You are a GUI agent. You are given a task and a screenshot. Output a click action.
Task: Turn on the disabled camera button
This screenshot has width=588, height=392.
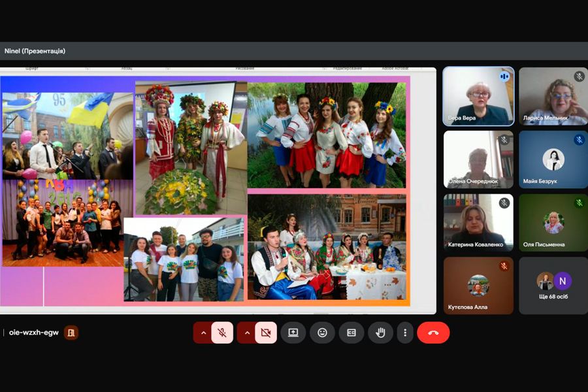pyautogui.click(x=265, y=333)
